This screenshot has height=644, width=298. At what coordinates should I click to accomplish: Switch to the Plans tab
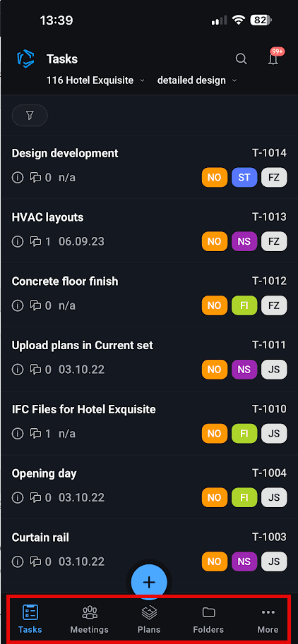pos(149,619)
